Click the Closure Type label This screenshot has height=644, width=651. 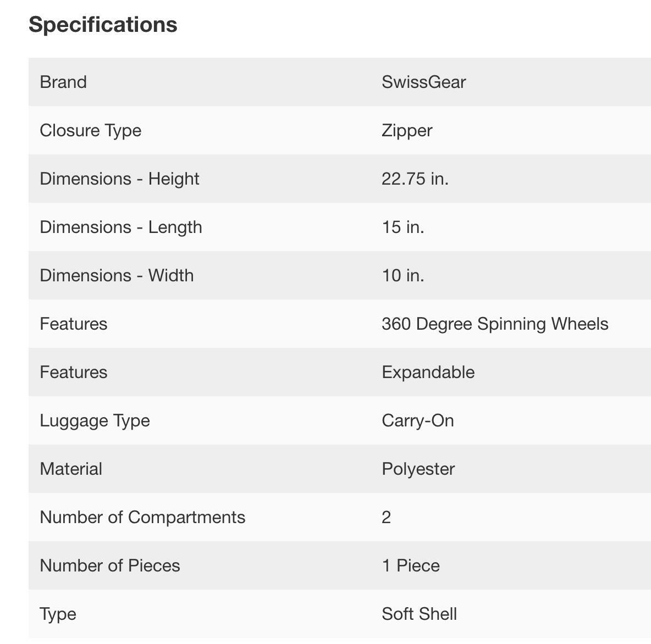(x=91, y=130)
